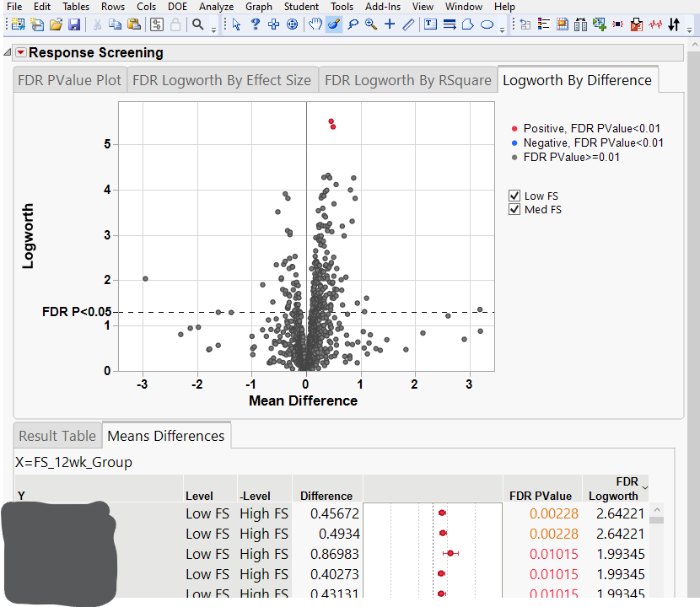
Task: Pick the Brush selection tool
Action: [x=334, y=25]
